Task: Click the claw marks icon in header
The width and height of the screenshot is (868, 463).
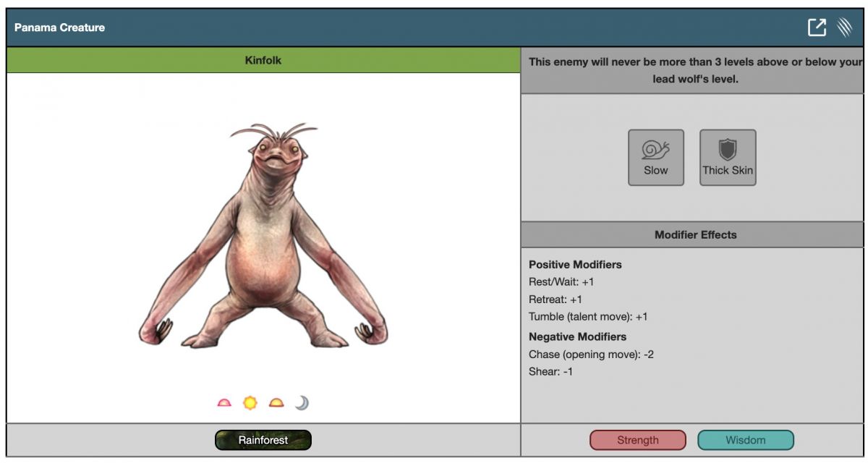Action: tap(844, 27)
